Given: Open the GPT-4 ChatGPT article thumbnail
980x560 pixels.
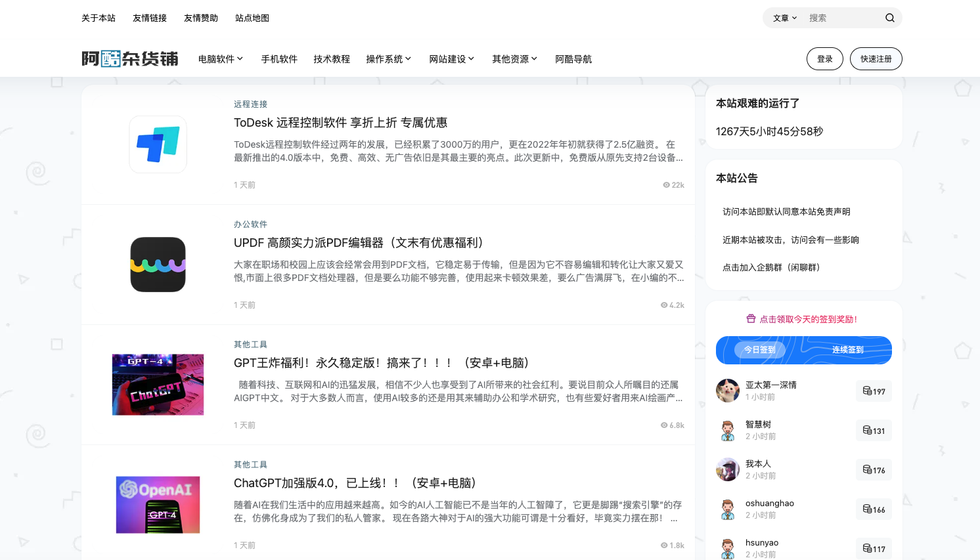Looking at the screenshot, I should click(158, 385).
